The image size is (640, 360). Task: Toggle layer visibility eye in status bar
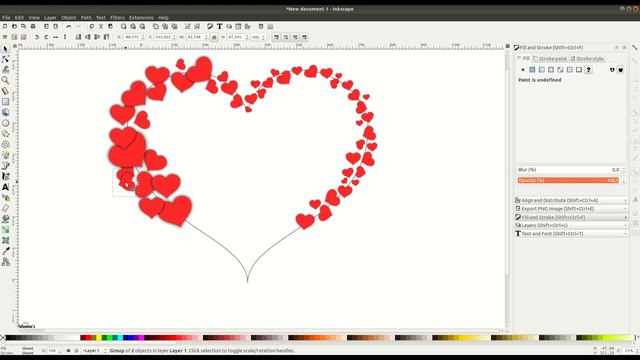68,351
